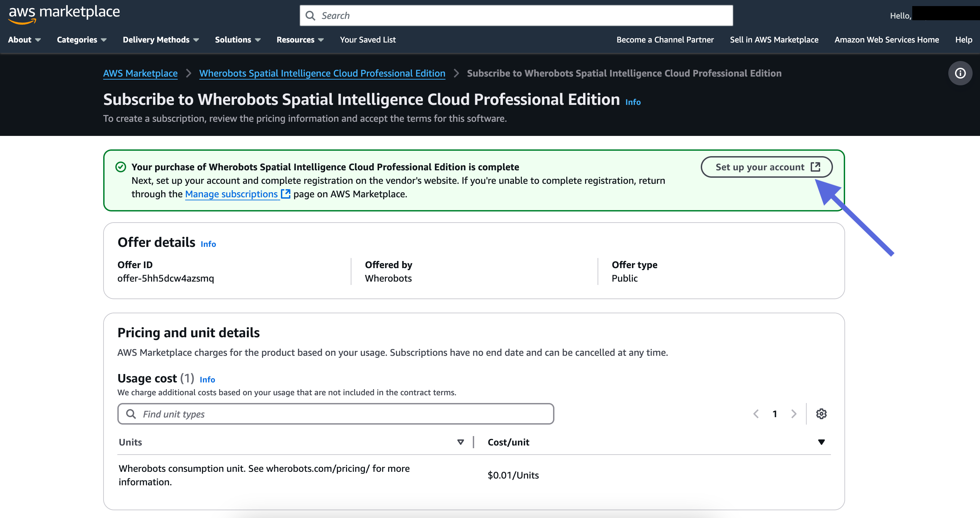Click the info circle icon at top right

click(960, 73)
